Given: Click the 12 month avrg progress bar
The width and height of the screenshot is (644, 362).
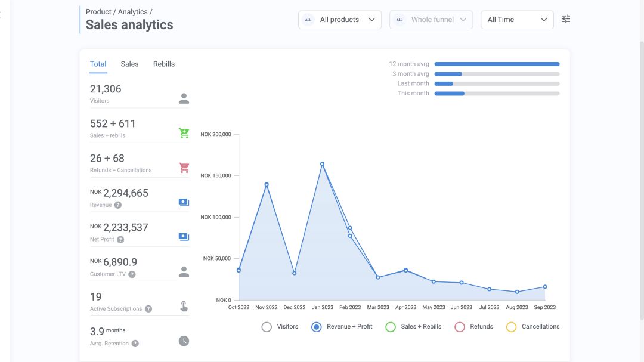Looking at the screenshot, I should 497,64.
